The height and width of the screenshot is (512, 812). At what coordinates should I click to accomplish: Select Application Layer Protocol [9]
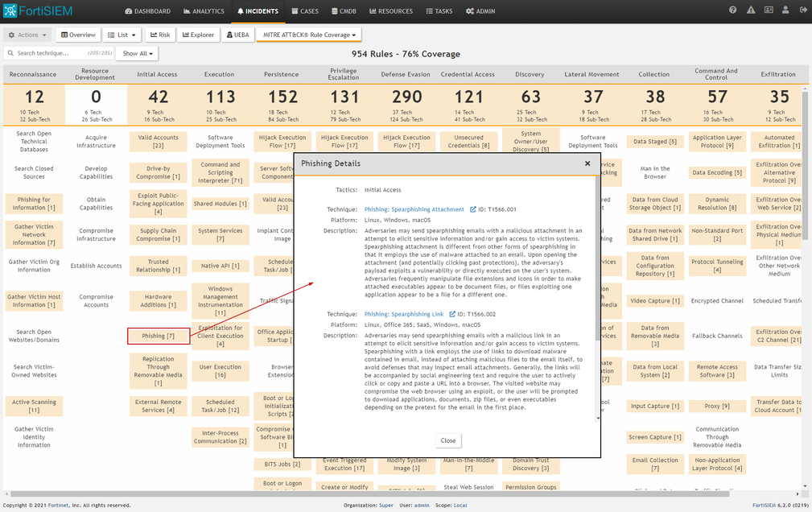(717, 142)
